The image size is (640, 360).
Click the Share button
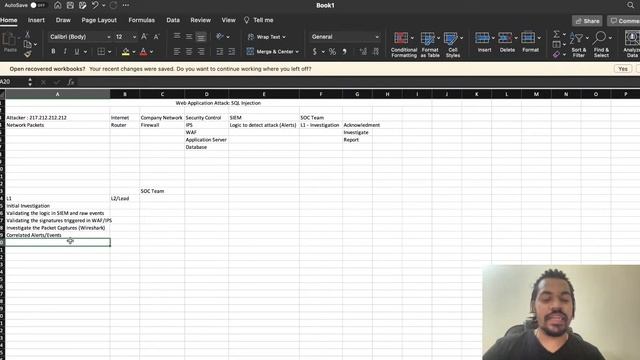click(587, 21)
